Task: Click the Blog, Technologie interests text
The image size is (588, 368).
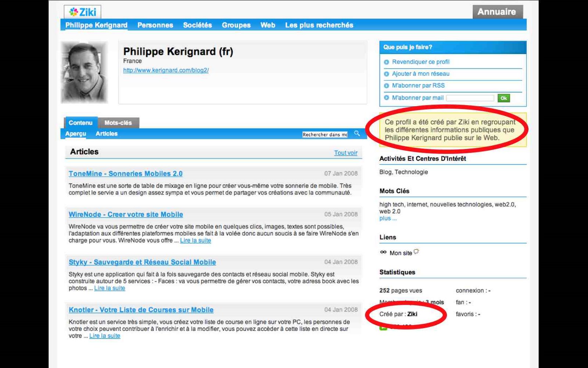Action: (x=404, y=172)
